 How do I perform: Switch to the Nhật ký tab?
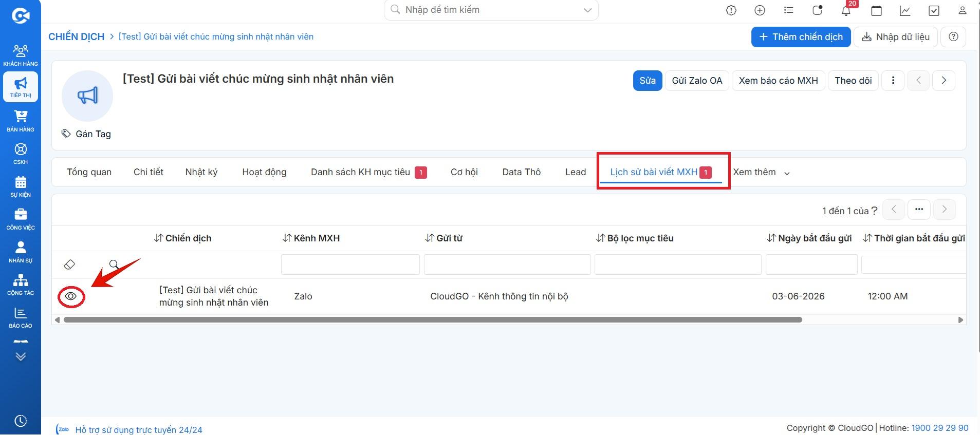coord(201,172)
